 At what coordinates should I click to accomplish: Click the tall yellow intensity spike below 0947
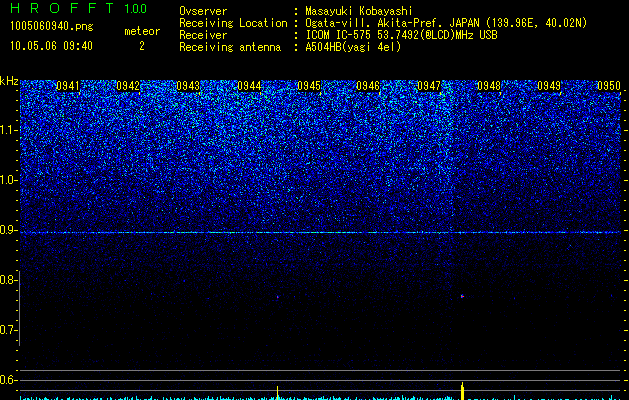tap(462, 391)
